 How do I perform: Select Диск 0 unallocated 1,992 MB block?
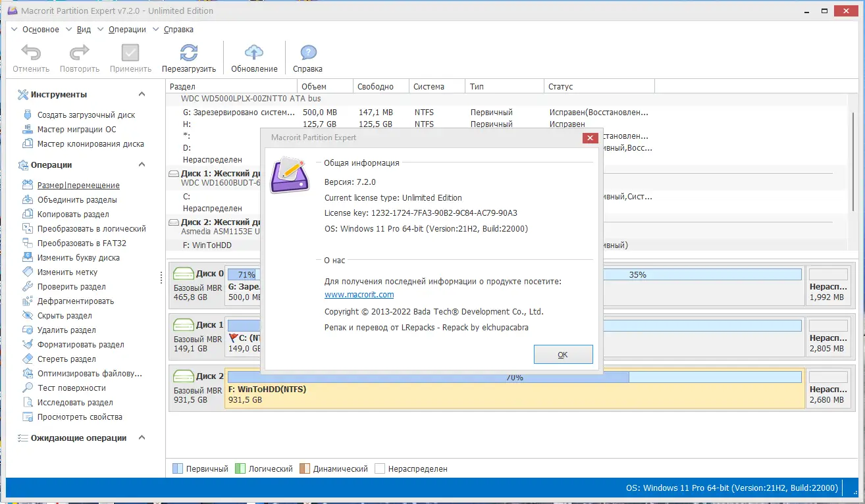(827, 286)
